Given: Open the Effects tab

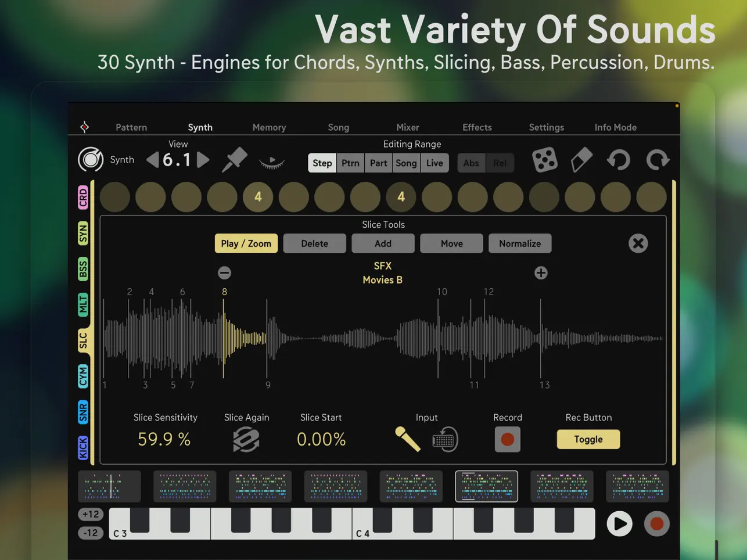Looking at the screenshot, I should click(x=477, y=127).
